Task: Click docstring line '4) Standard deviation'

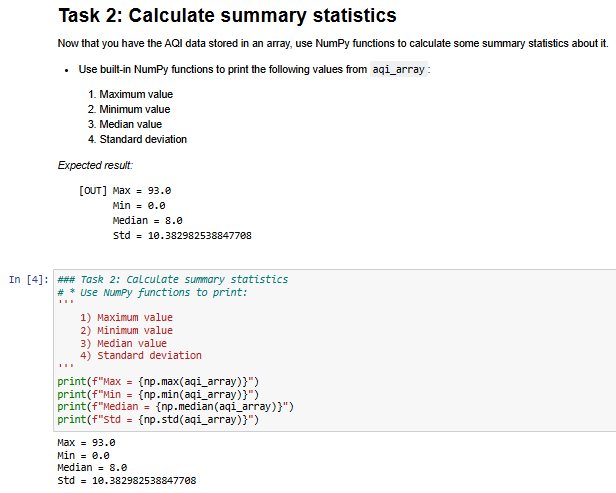Action: click(141, 356)
